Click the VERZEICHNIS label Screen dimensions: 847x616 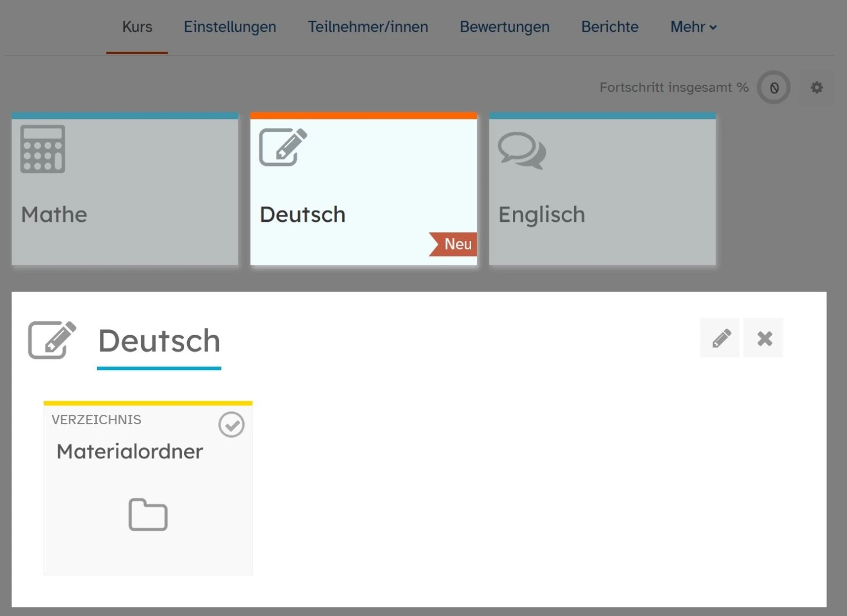(x=96, y=419)
